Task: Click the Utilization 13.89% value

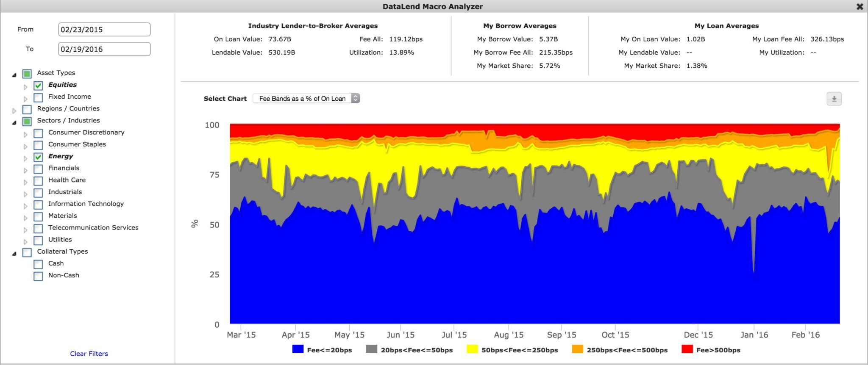Action: coord(401,53)
